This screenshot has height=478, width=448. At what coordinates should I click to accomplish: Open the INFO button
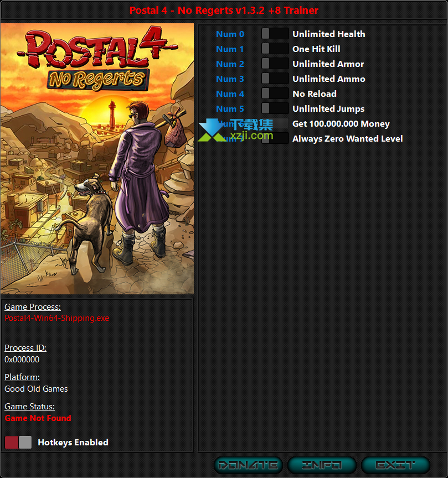pyautogui.click(x=322, y=465)
